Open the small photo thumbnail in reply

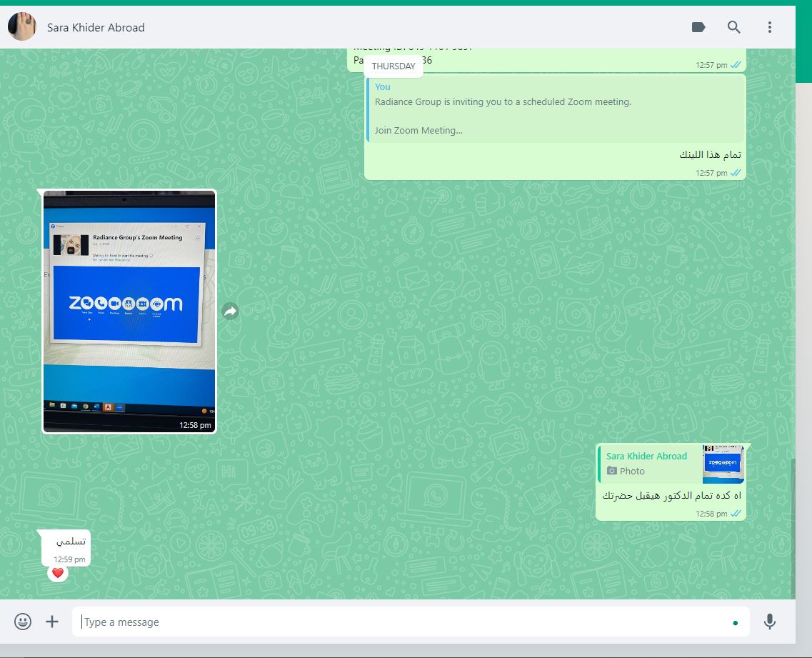coord(723,464)
